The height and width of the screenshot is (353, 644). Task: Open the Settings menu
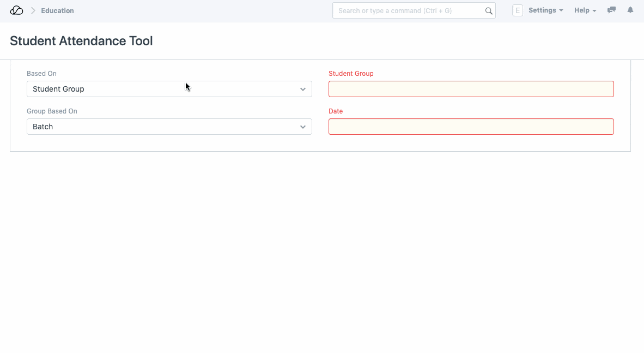point(542,10)
